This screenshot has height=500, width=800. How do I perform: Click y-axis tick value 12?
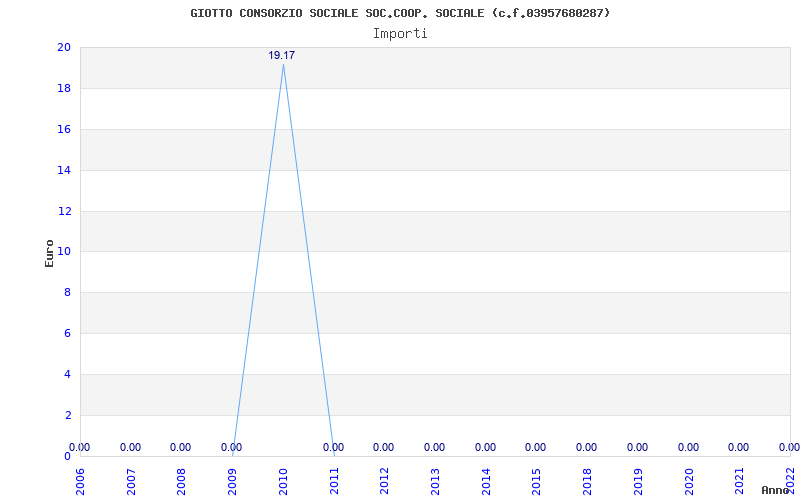[x=64, y=211]
